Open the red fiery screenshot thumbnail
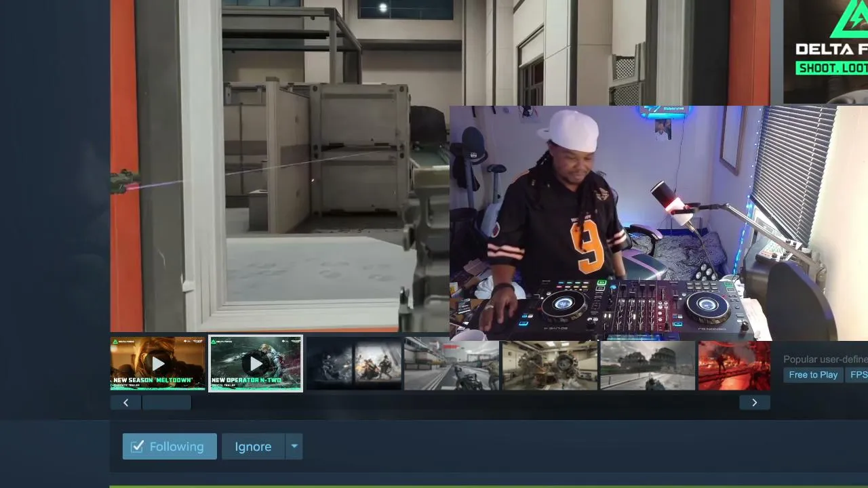Viewport: 868px width, 488px height. point(734,365)
